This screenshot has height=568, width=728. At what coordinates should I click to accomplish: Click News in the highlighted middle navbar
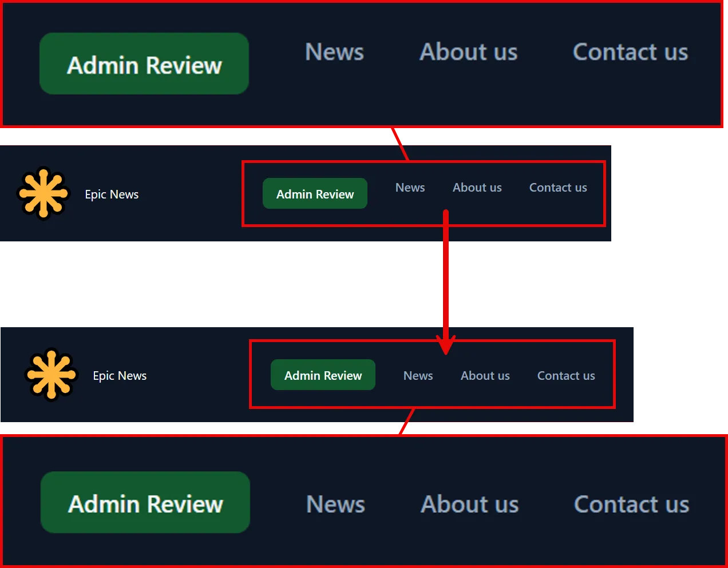point(410,188)
